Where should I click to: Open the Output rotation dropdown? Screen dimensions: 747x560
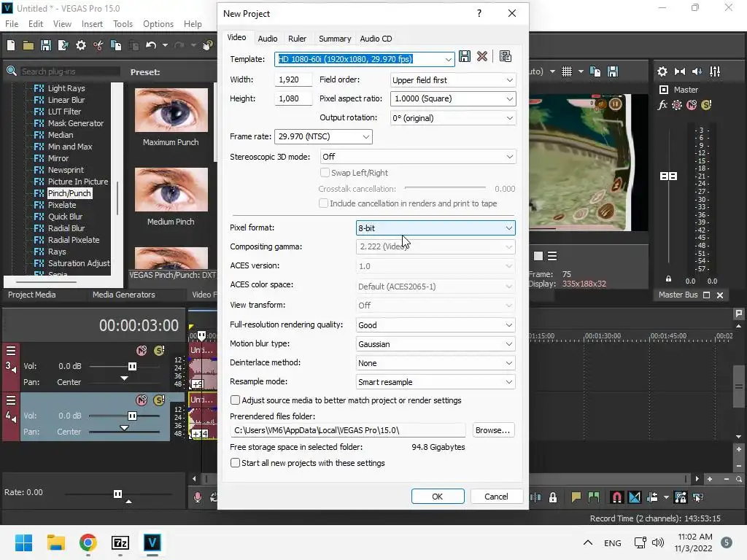tap(452, 118)
